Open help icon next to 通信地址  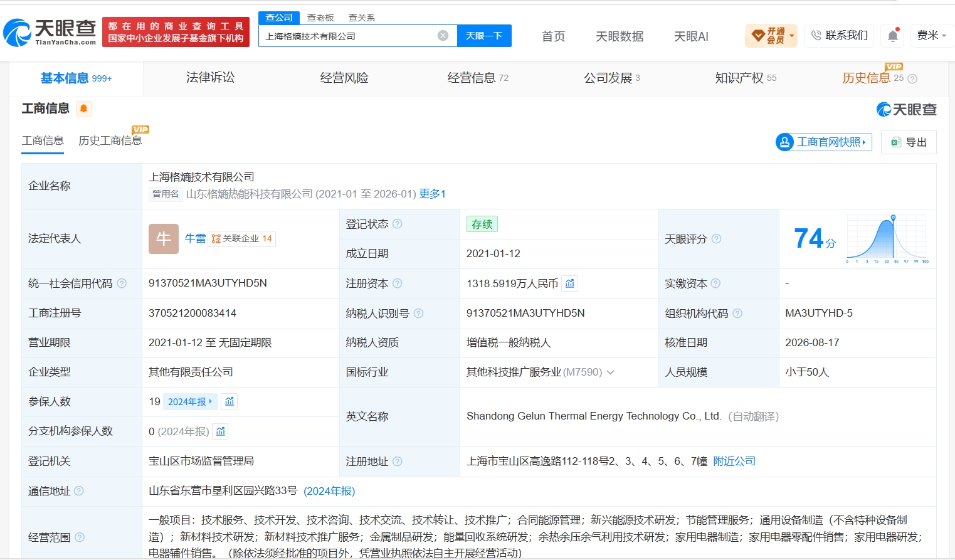[79, 491]
